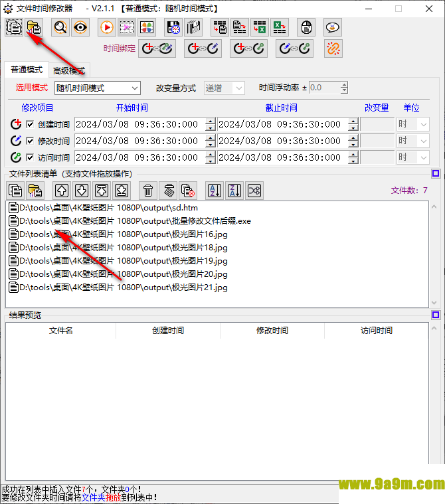Click the add files icon in the top toolbar

(x=14, y=27)
